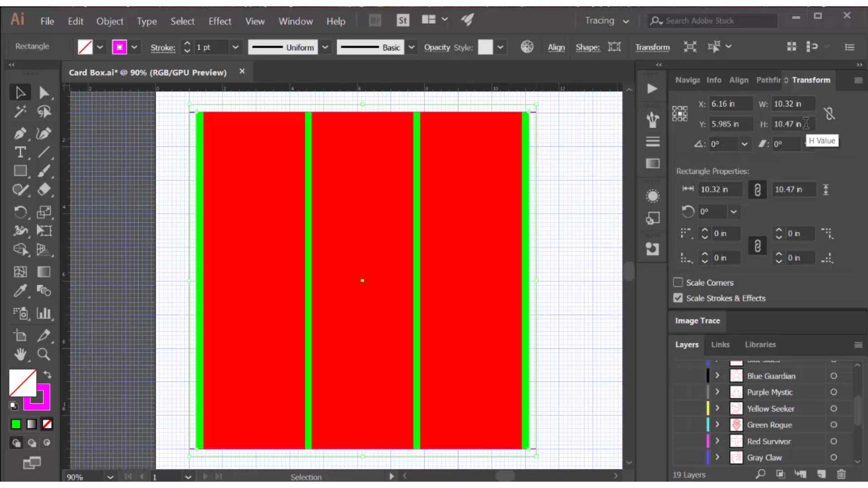Select the Zoom tool
The height and width of the screenshot is (488, 868).
[44, 355]
